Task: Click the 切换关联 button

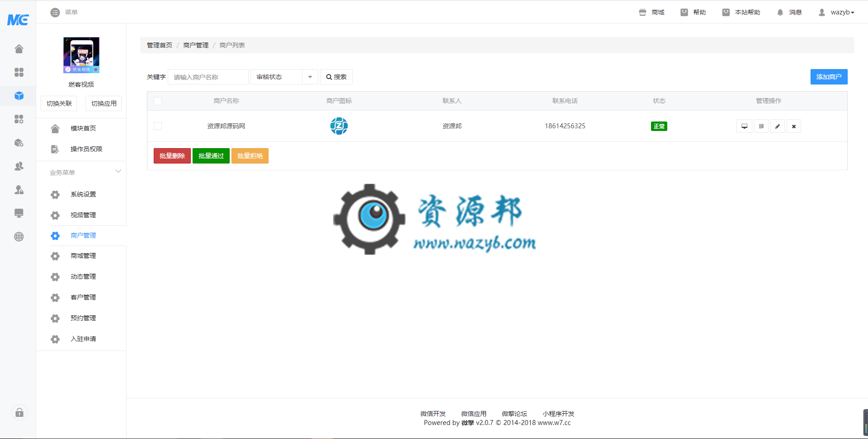Action: coord(59,103)
